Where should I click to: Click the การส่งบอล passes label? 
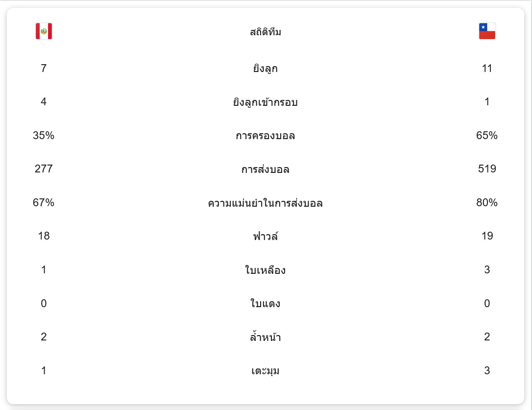click(x=266, y=169)
